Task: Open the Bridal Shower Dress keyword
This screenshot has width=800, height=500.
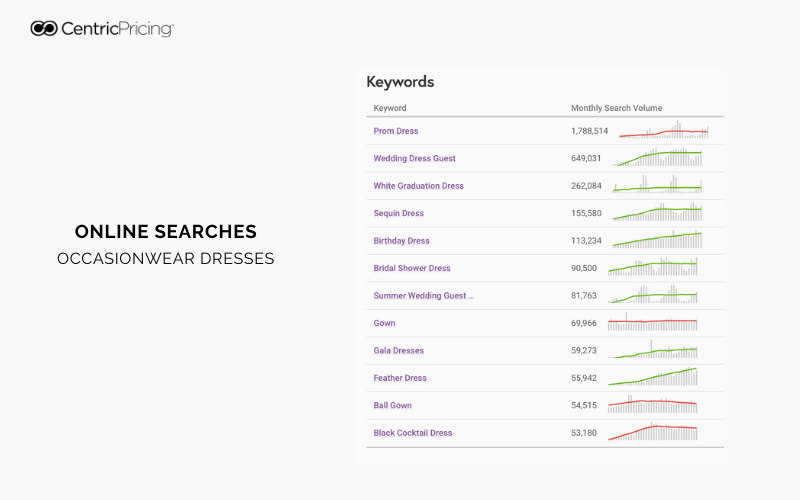Action: click(x=412, y=268)
